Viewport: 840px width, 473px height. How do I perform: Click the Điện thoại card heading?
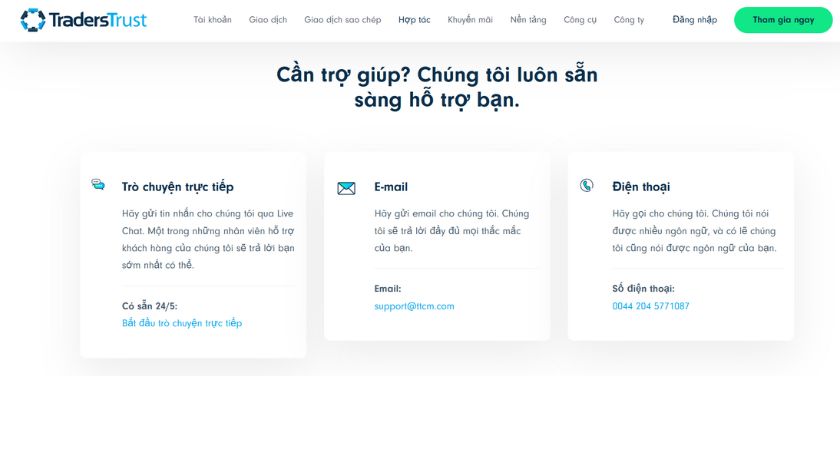tap(641, 187)
